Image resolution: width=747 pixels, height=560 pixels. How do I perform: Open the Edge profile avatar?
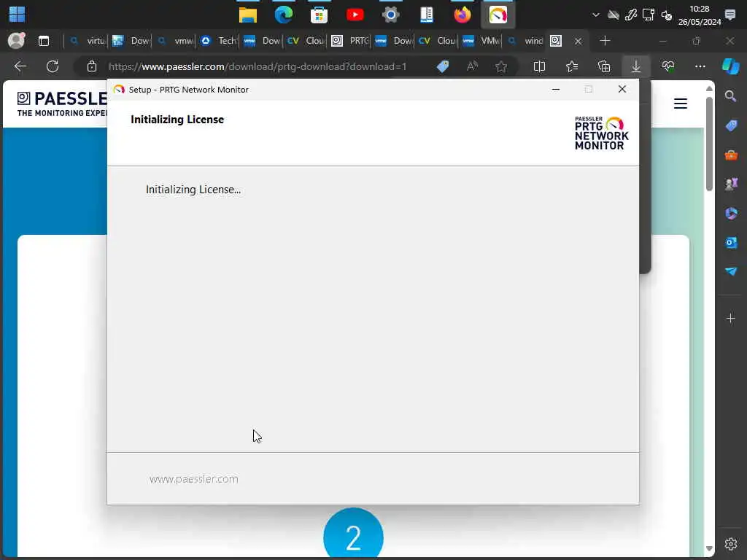[x=17, y=41]
